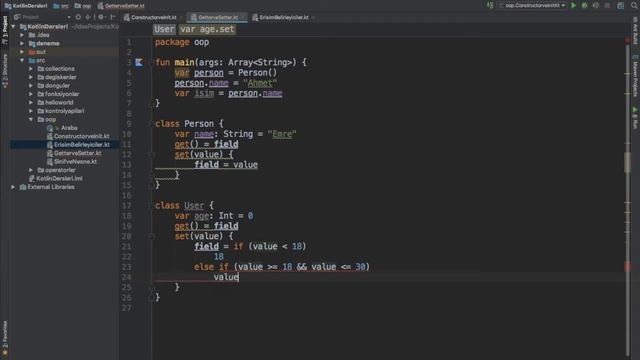The image size is (640, 360).
Task: Collapse the oop package
Action: [x=31, y=120]
